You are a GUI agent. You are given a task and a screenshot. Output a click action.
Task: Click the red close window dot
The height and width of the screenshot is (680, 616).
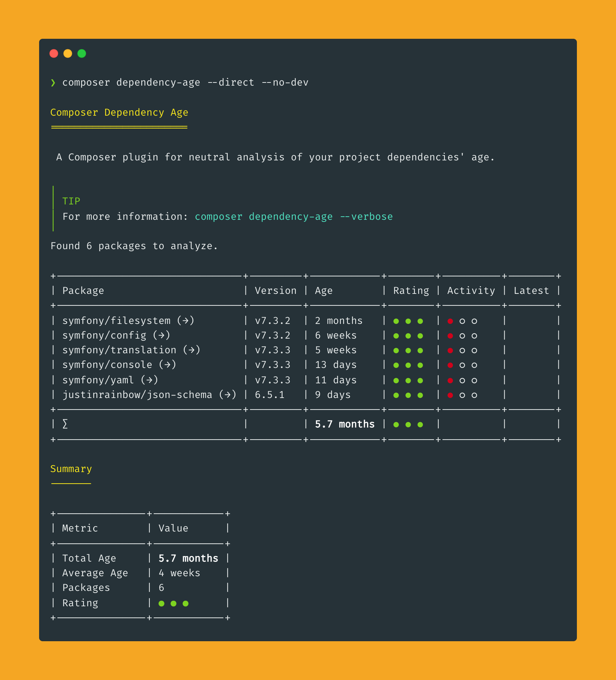click(54, 53)
